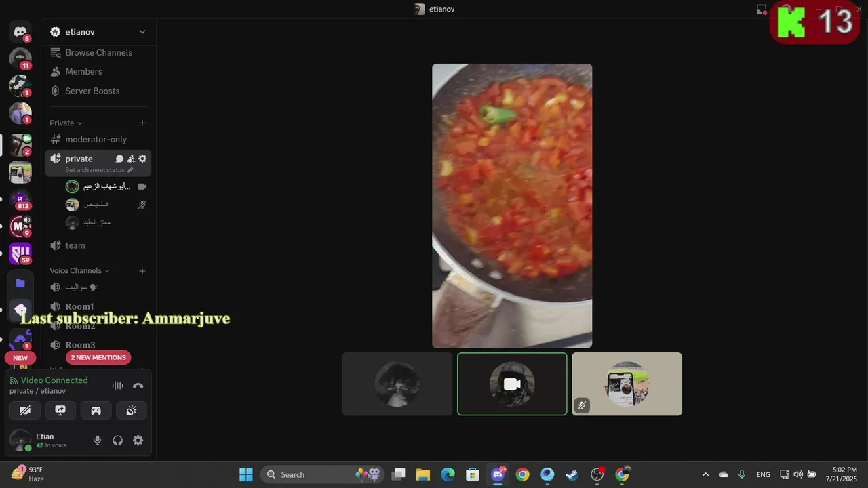Disconnect from voice call

click(138, 386)
